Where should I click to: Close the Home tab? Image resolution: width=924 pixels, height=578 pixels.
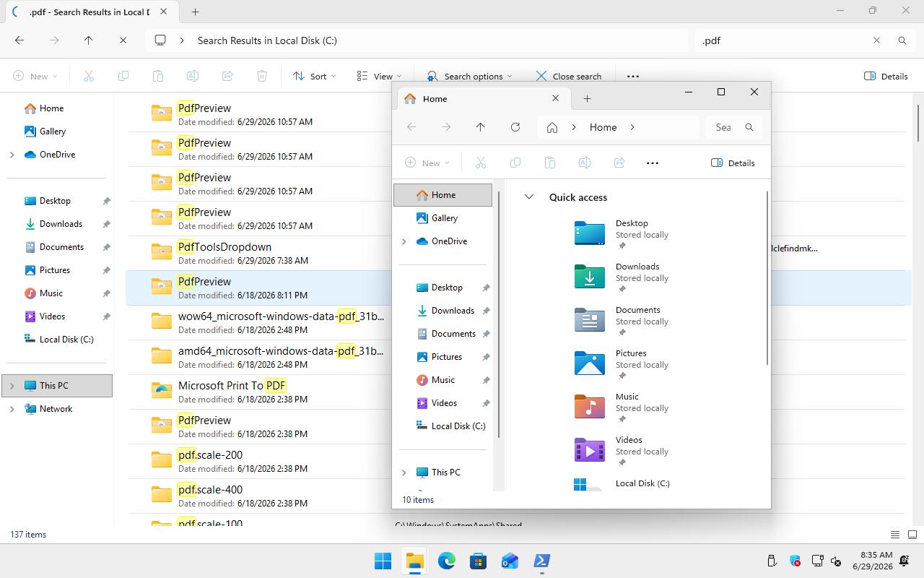pyautogui.click(x=555, y=98)
